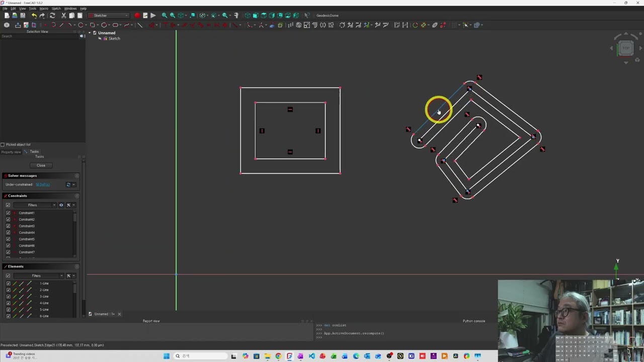Open the navigation cube TOP face
Viewport: 644px width, 362px height.
pos(626,48)
